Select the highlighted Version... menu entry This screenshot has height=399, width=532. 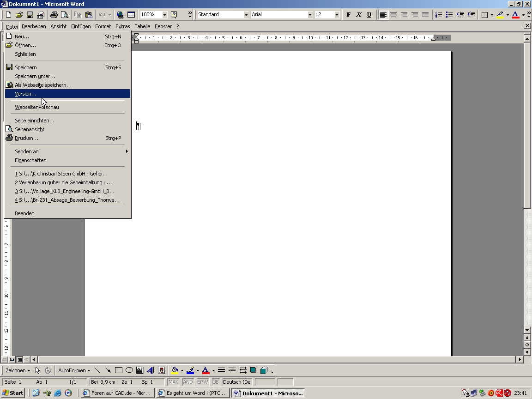[x=67, y=94]
